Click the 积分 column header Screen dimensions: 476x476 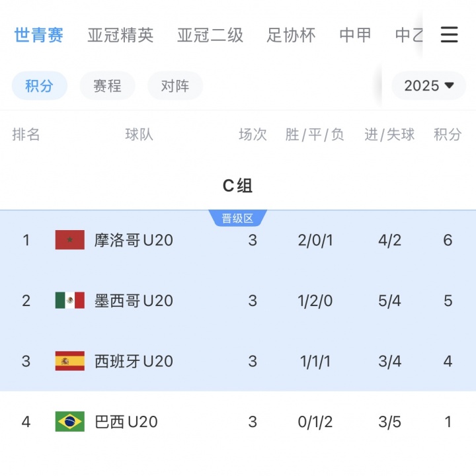(448, 135)
